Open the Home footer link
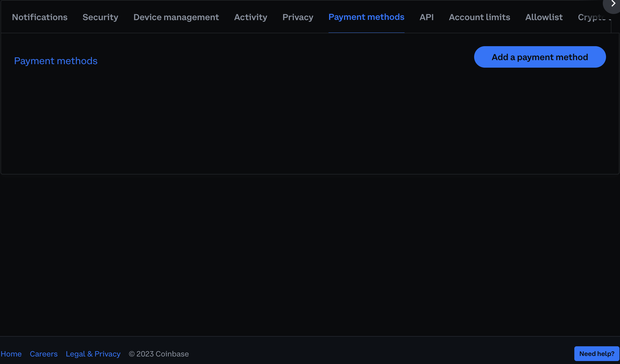 (x=11, y=354)
